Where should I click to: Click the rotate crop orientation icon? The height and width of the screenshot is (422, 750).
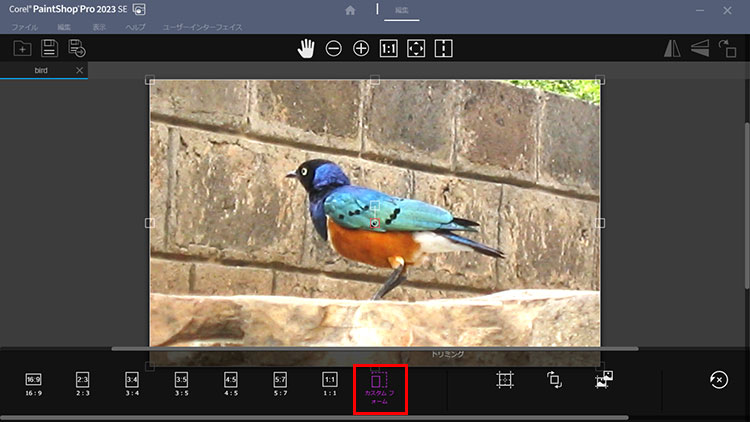point(554,379)
